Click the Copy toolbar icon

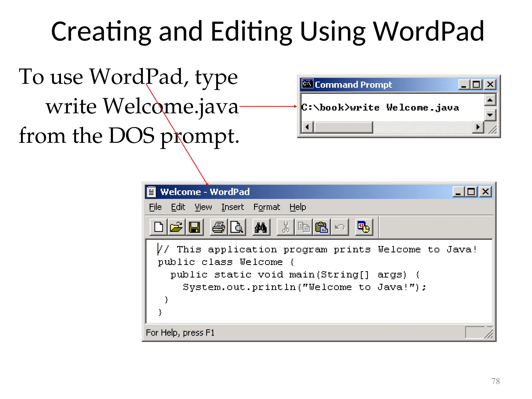(303, 227)
